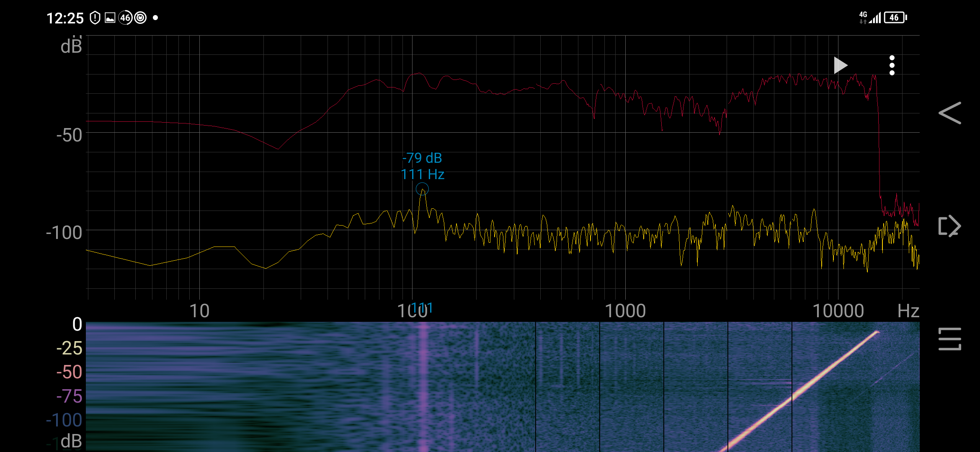
Task: Tap the 4G signal strength icon
Action: [870, 18]
